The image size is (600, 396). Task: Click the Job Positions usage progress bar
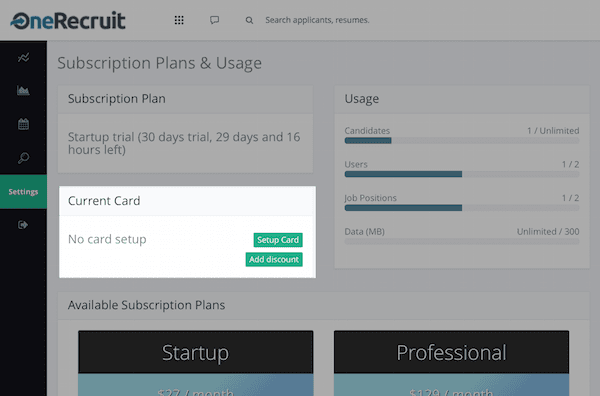pos(462,208)
